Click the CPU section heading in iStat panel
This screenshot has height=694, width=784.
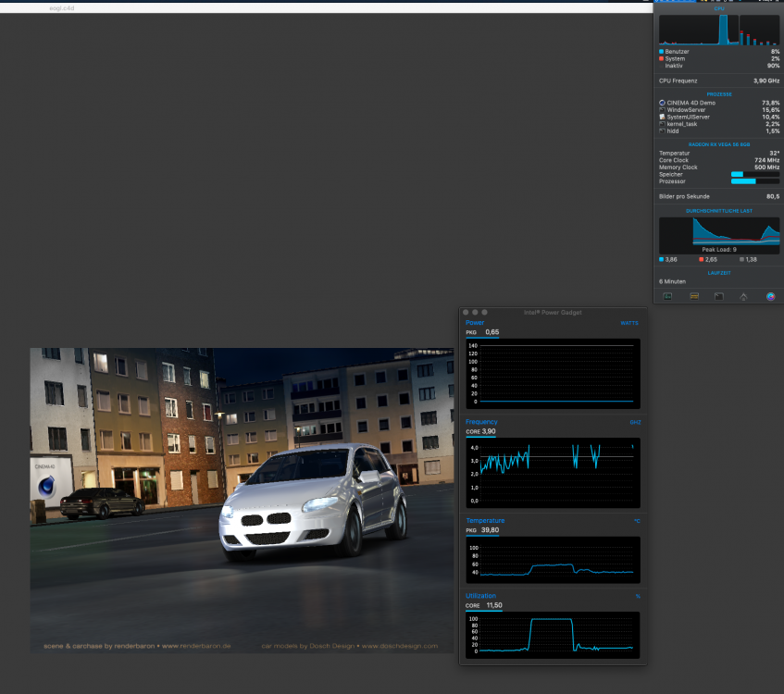[x=719, y=8]
